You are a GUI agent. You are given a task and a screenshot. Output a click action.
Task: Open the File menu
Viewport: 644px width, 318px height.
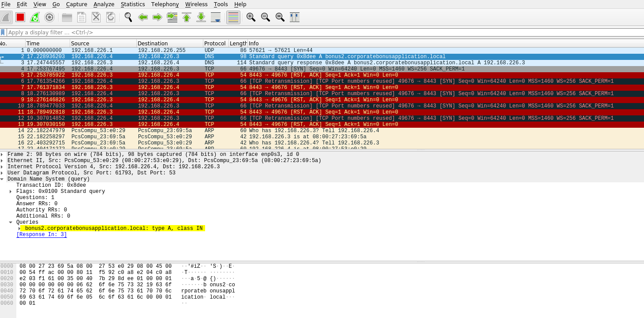pyautogui.click(x=6, y=4)
